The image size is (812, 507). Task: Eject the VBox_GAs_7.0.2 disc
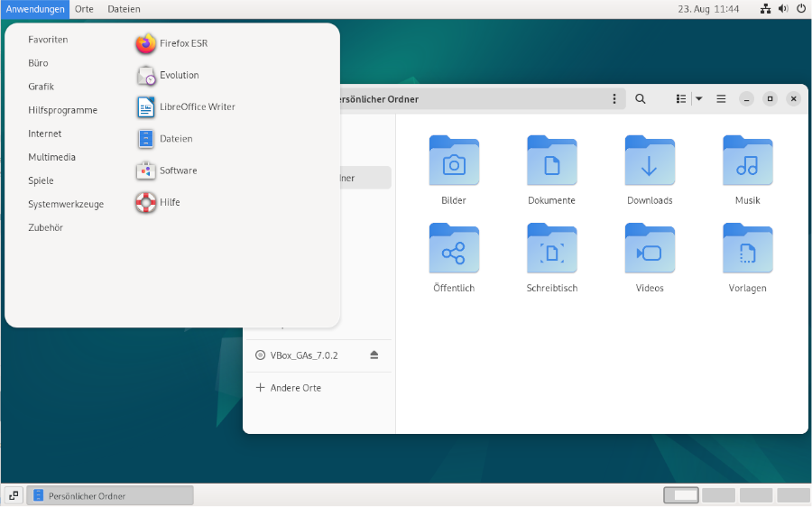(x=374, y=355)
